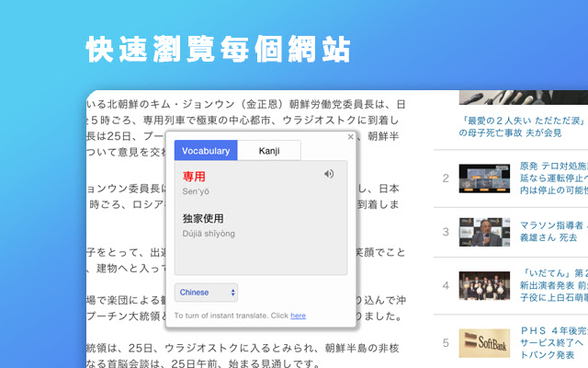588x368 pixels.
Task: Click the heading 快速瀏覽每個網站
Action: pyautogui.click(x=219, y=49)
